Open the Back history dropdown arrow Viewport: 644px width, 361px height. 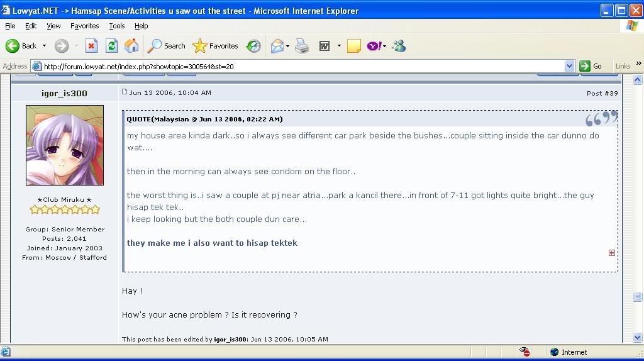pyautogui.click(x=45, y=46)
